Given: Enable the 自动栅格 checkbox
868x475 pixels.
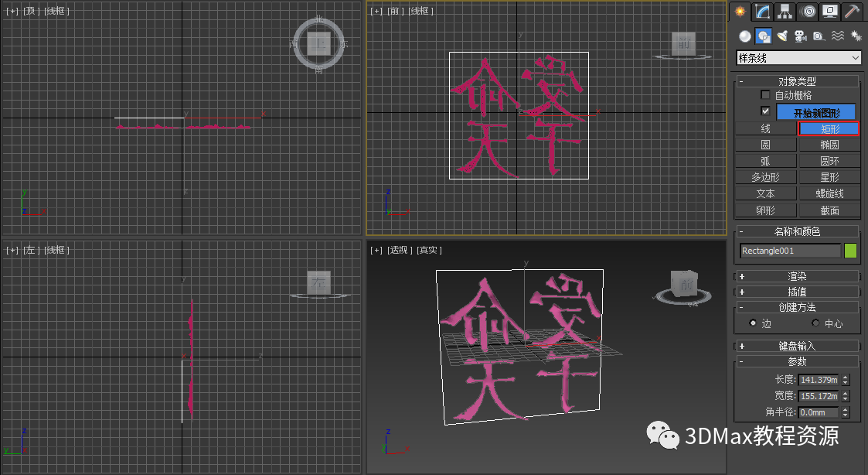Looking at the screenshot, I should 766,95.
